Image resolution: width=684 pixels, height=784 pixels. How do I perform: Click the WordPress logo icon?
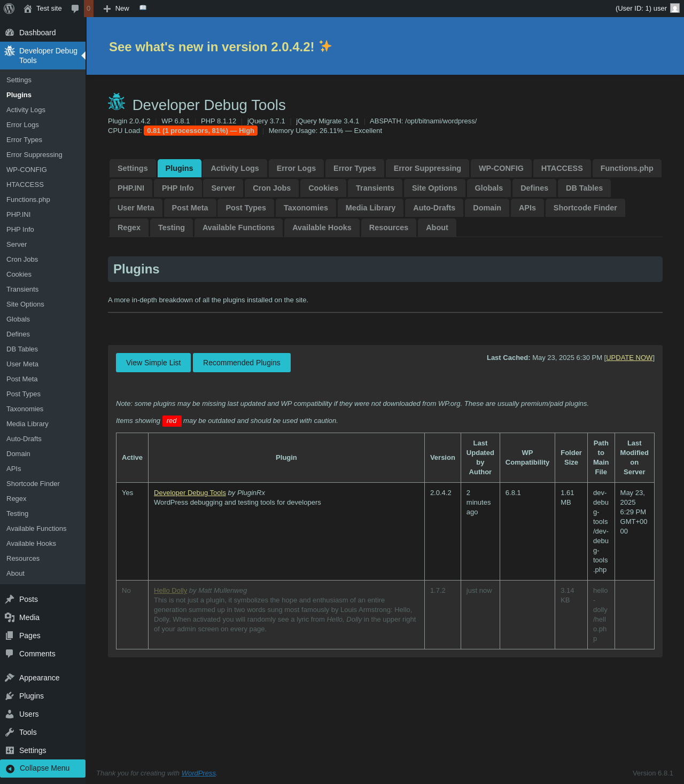pyautogui.click(x=9, y=9)
